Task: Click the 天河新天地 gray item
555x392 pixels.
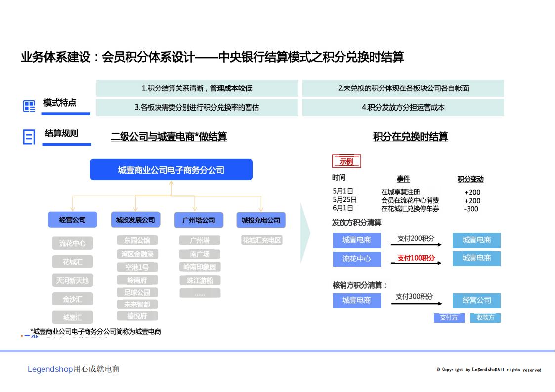Action: tap(72, 280)
